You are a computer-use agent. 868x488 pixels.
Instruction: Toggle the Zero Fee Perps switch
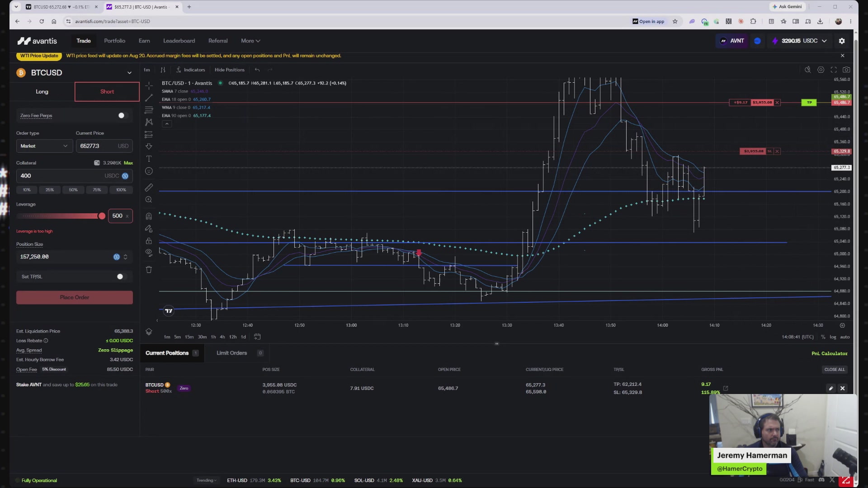(121, 116)
